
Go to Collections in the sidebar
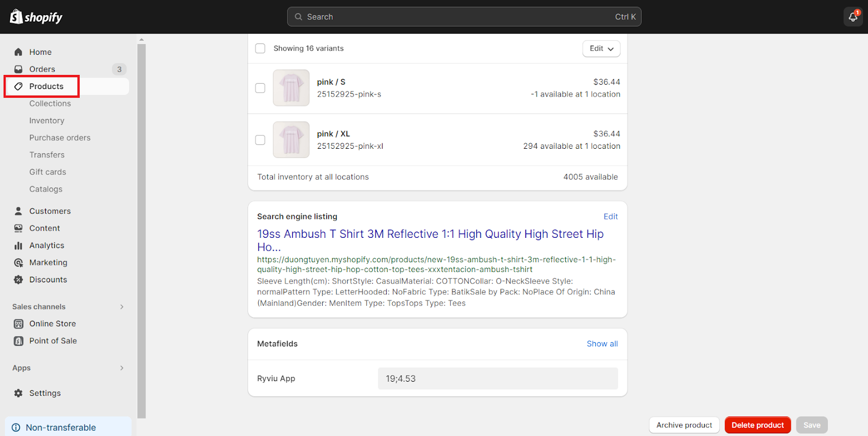50,104
